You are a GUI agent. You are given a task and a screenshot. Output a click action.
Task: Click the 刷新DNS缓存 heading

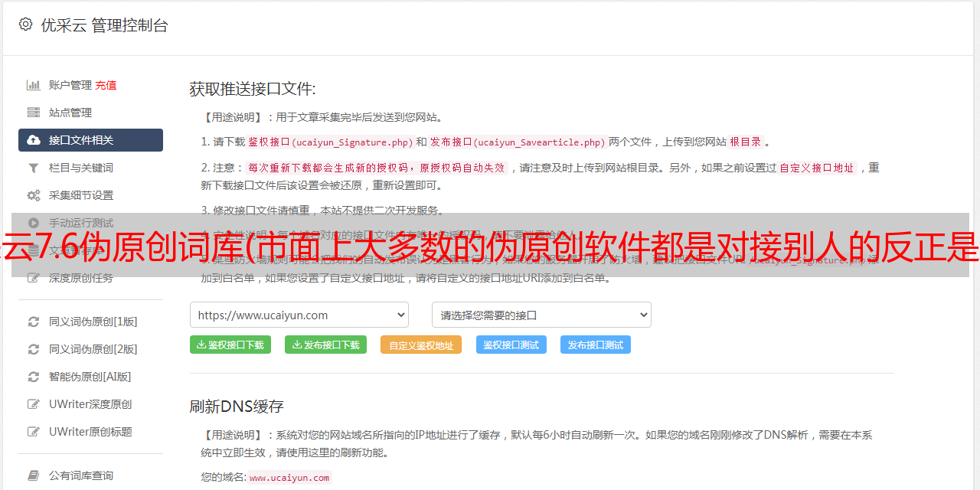tap(237, 406)
